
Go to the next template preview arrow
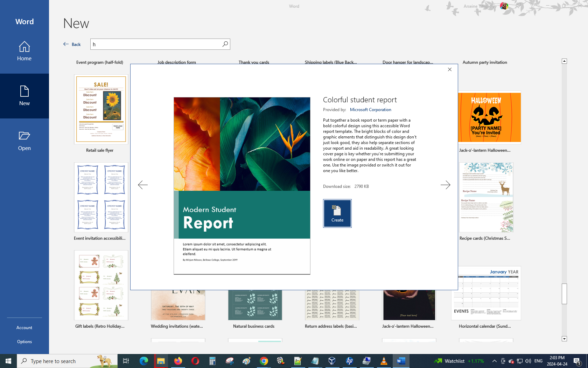point(445,185)
